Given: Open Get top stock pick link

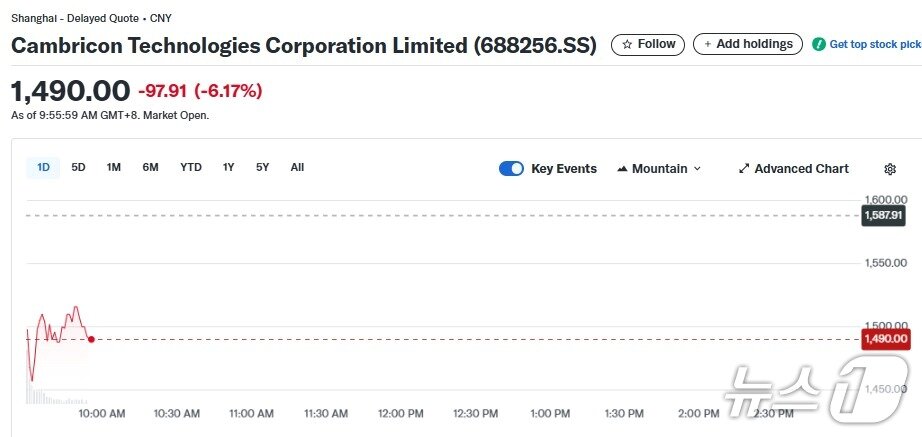Looking at the screenshot, I should pyautogui.click(x=875, y=44).
